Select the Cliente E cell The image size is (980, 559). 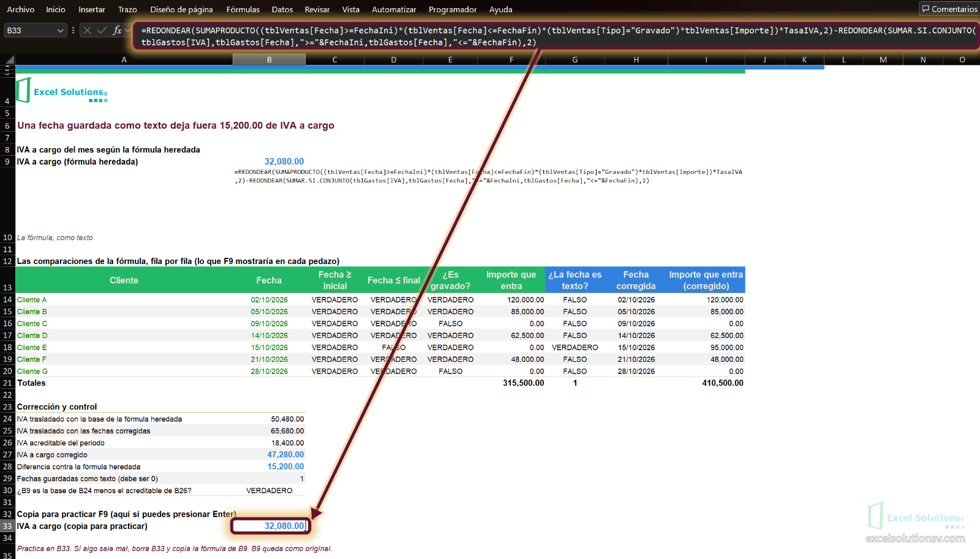click(124, 348)
